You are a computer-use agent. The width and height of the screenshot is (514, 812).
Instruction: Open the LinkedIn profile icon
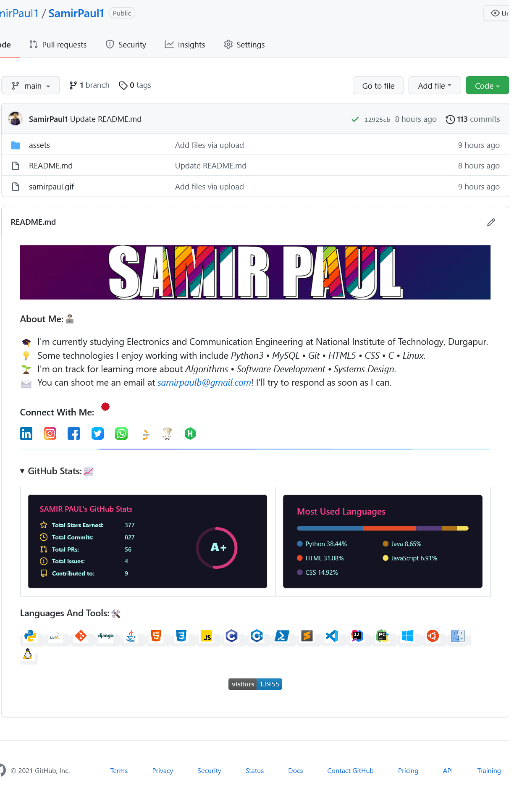click(x=26, y=433)
